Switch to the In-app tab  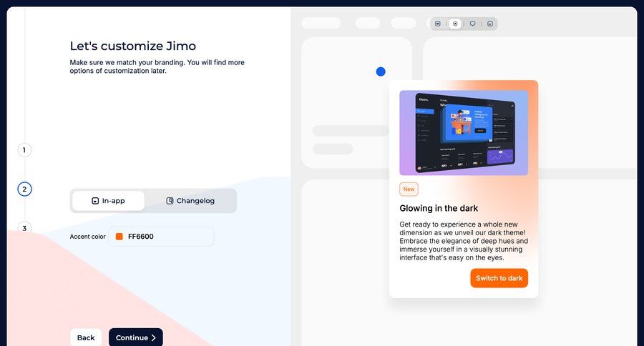click(109, 201)
